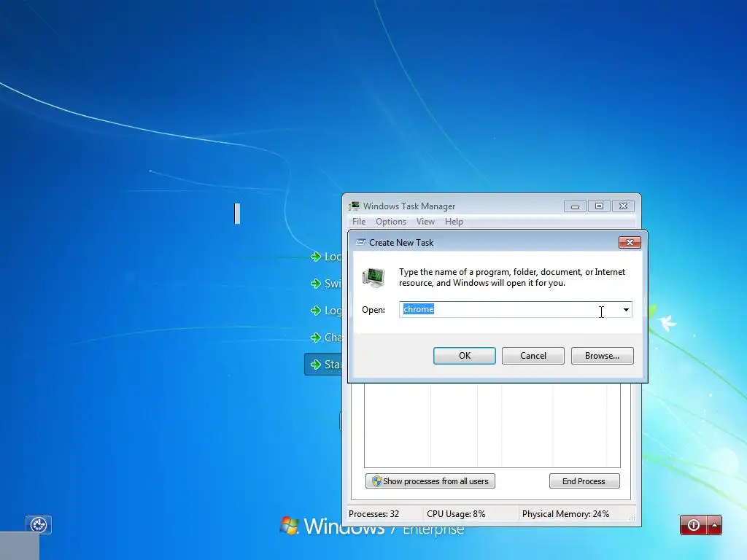Click the End Process button

coord(584,481)
